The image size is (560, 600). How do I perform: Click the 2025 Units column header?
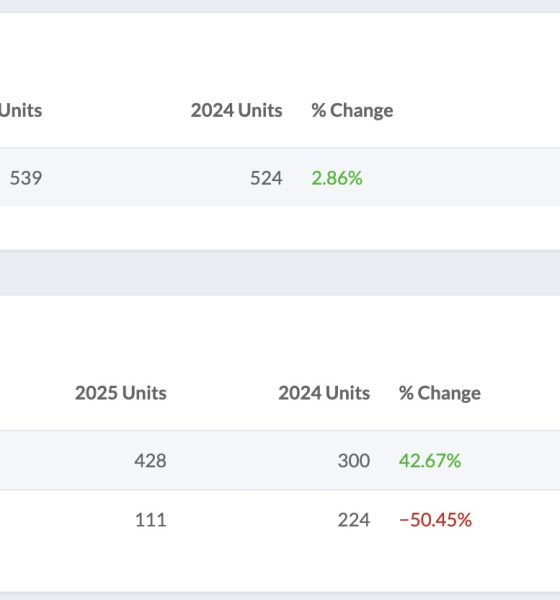tap(121, 393)
